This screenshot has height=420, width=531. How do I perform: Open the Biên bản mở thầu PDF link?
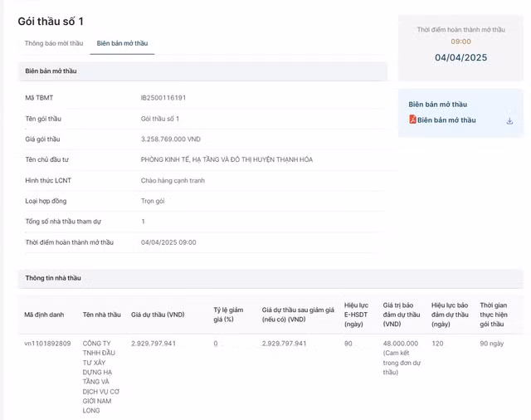pyautogui.click(x=446, y=120)
